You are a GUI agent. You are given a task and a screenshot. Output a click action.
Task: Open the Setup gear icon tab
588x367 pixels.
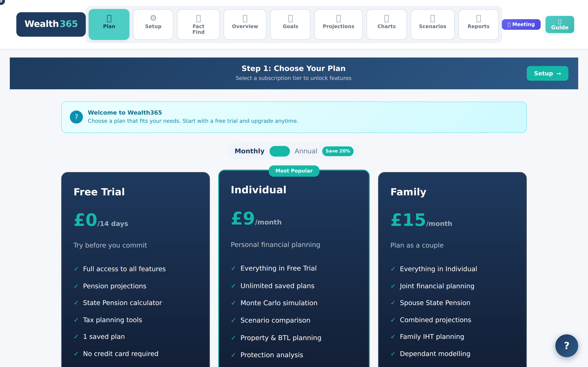(153, 18)
